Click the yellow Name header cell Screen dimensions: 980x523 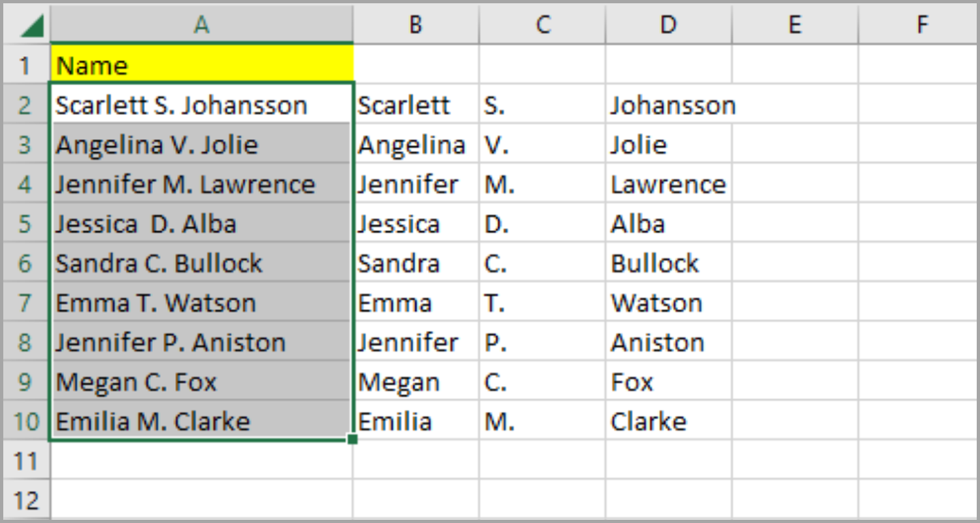[202, 65]
